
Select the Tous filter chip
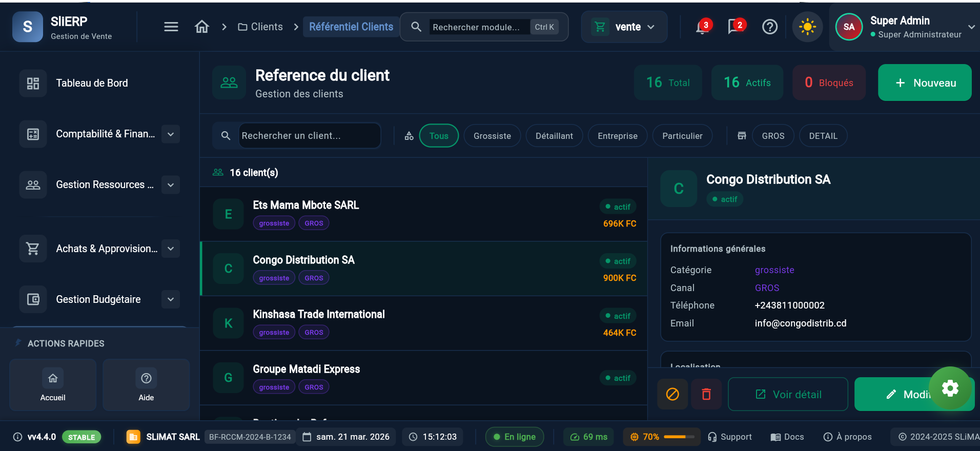point(439,136)
